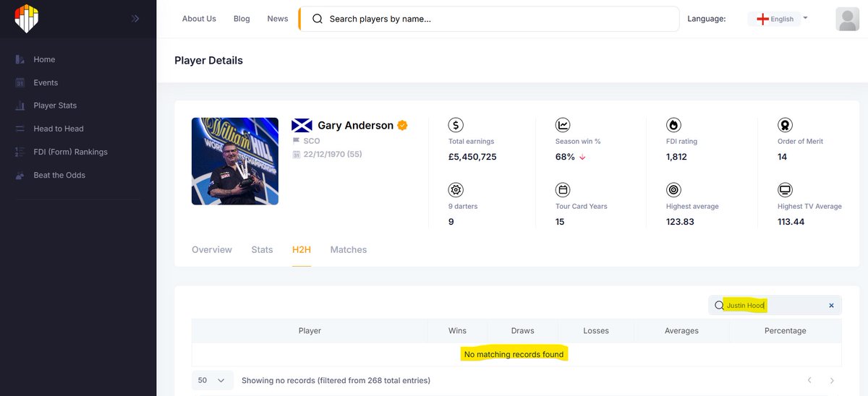Click the Beat the Odds icon

tap(20, 175)
